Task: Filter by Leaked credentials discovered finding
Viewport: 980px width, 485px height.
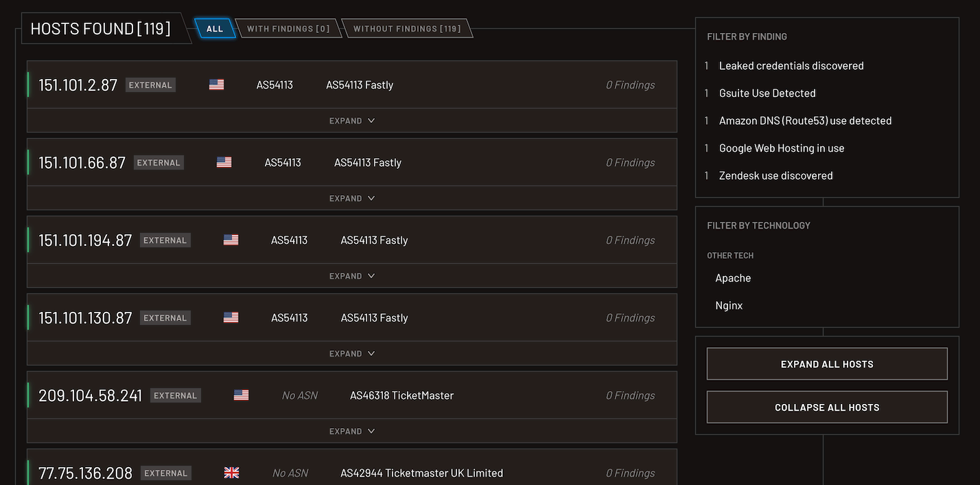Action: click(791, 66)
